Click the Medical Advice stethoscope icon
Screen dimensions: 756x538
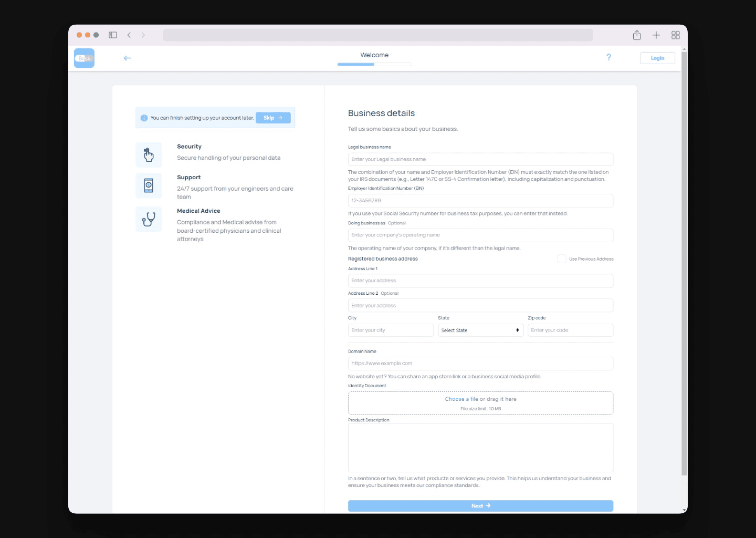(x=149, y=219)
